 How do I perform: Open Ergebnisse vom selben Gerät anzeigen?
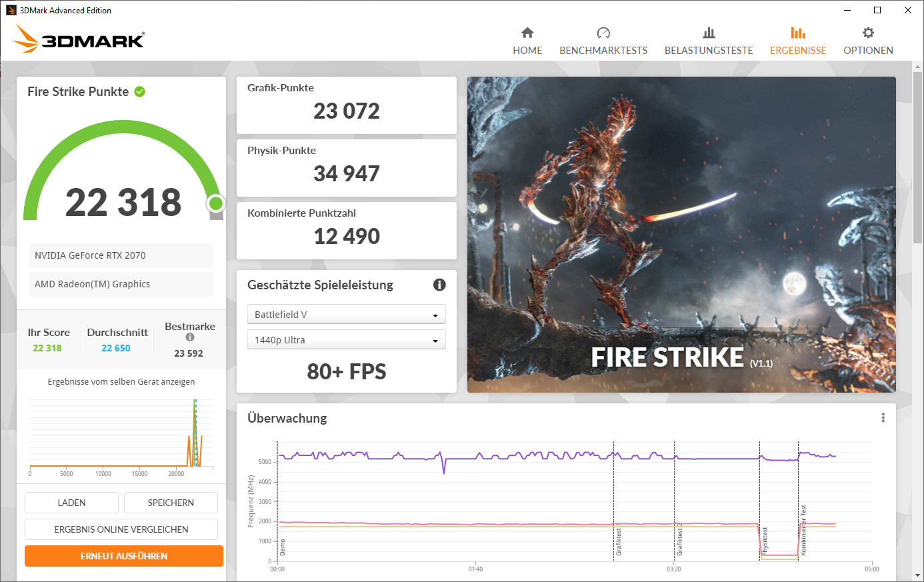pos(121,381)
